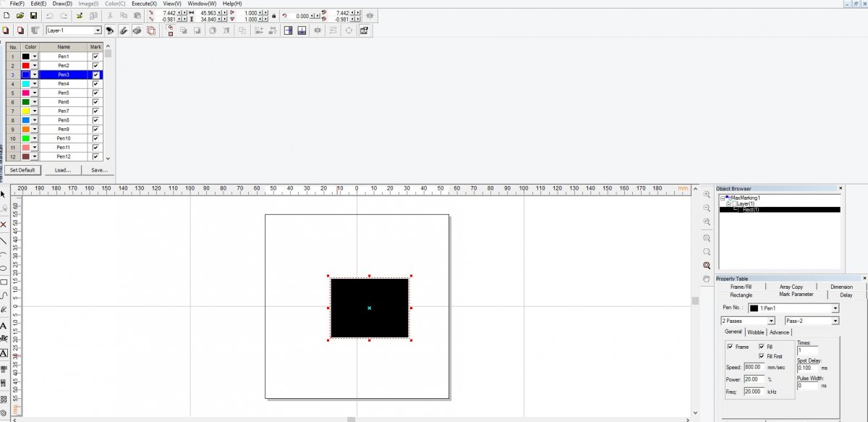Viewport: 868px width, 422px height.
Task: Uncheck the Frame checkbox
Action: pyautogui.click(x=730, y=347)
